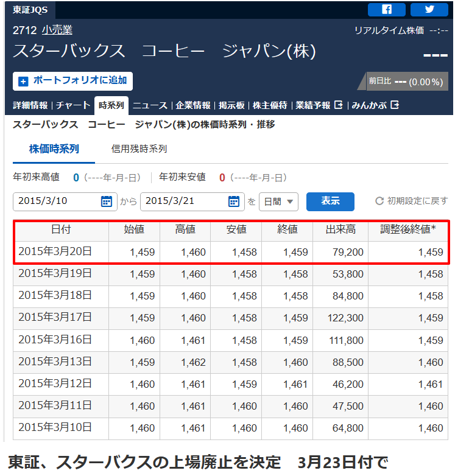Viewport: 455px width, 476px height.
Task: Click the end date field showing 2015/3/21
Action: [192, 201]
